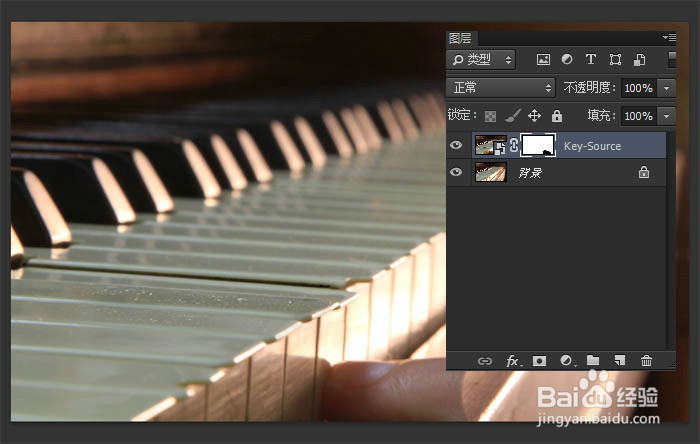Select the Key-Source layer thumbnail
This screenshot has height=444, width=700.
[491, 145]
